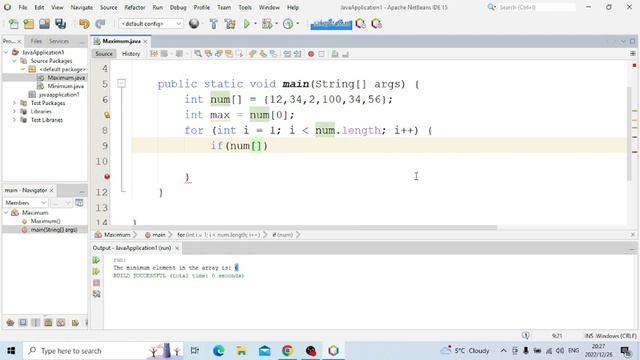This screenshot has width=640, height=360.
Task: Click the New File toolbar icon
Action: coord(13,24)
